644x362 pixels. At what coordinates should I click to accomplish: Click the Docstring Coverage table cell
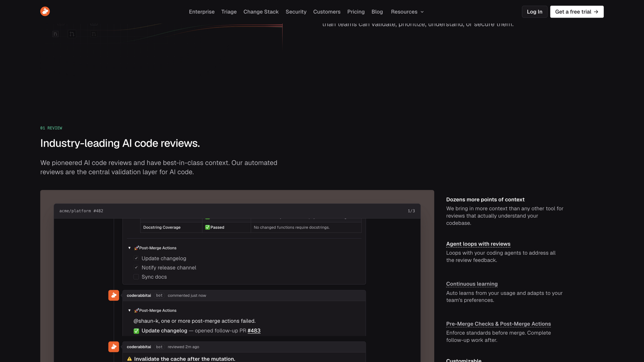171,227
